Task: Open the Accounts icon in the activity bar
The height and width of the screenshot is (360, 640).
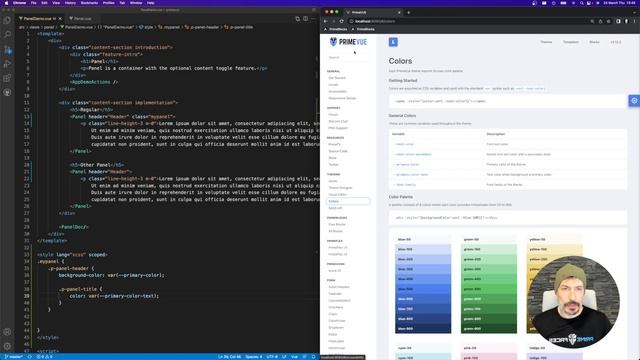Action: (x=7, y=332)
